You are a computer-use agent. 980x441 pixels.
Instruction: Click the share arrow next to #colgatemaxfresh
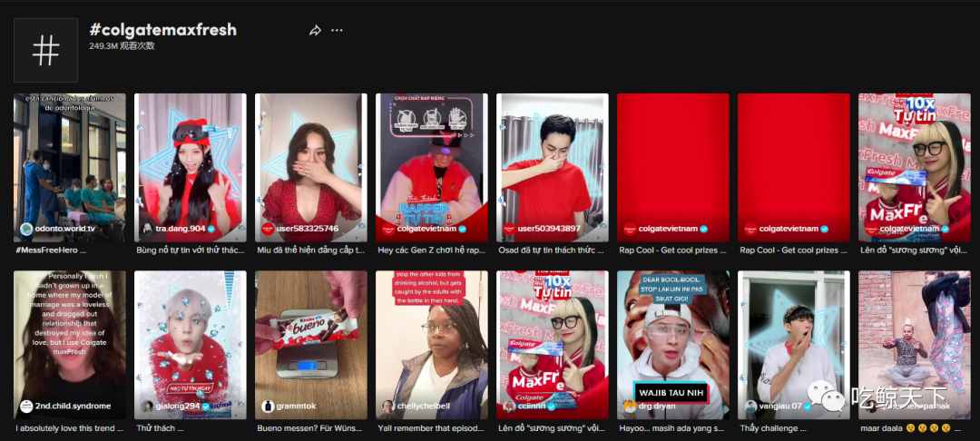[x=315, y=30]
